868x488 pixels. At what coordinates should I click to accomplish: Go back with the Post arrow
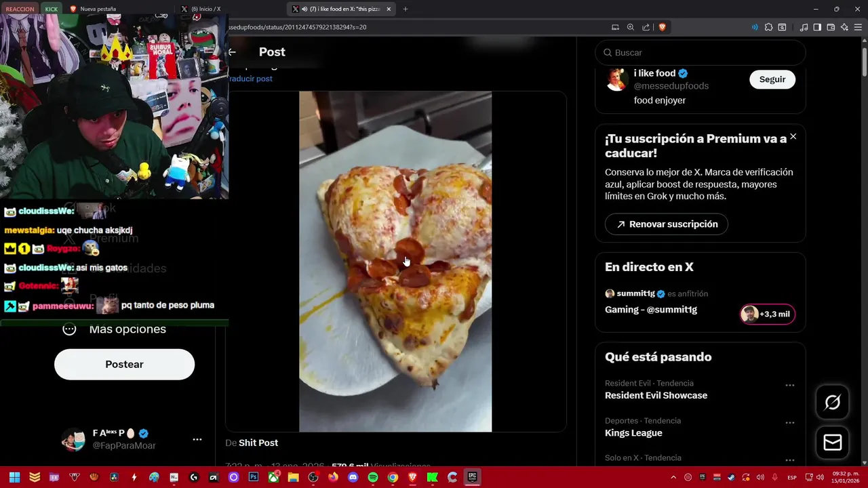(232, 52)
